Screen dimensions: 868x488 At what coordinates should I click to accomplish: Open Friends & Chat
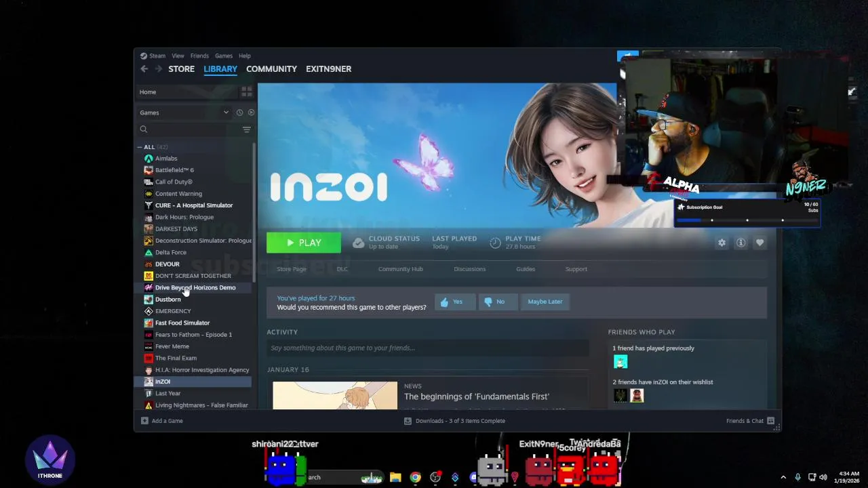click(x=749, y=421)
